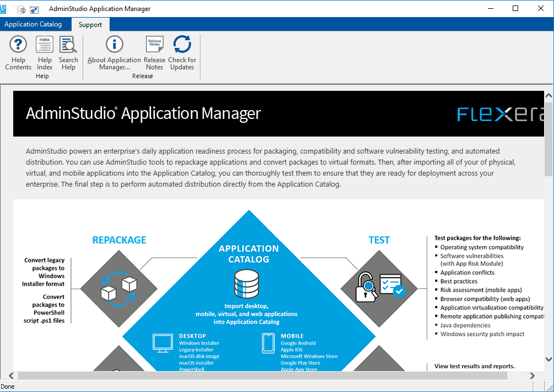Click 'Software vulnerabilities' list item

click(x=472, y=259)
